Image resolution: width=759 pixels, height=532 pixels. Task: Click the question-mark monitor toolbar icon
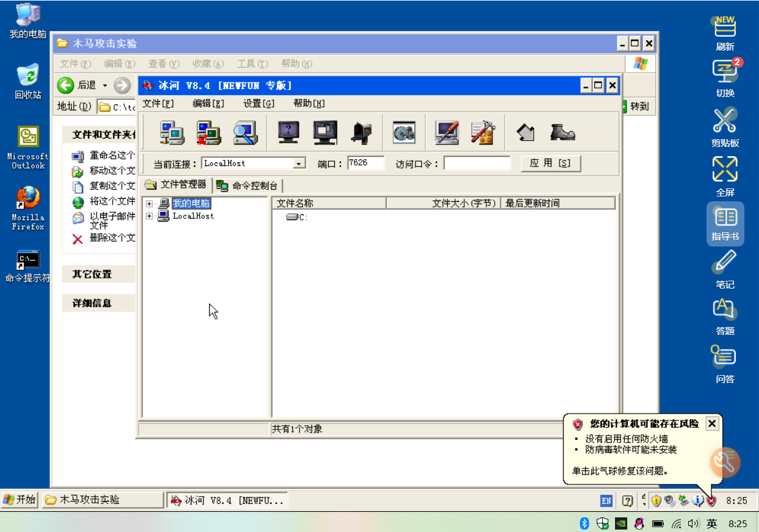(x=289, y=132)
